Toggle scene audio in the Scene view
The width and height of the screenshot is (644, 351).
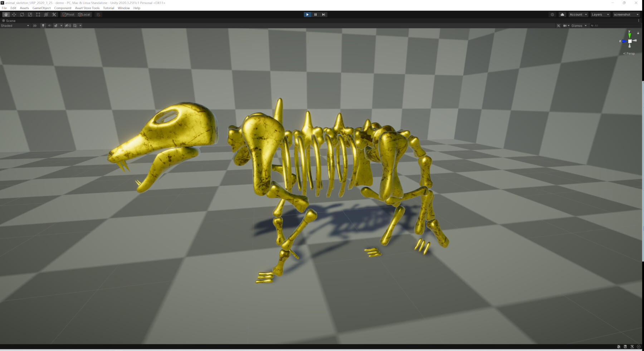click(x=49, y=25)
